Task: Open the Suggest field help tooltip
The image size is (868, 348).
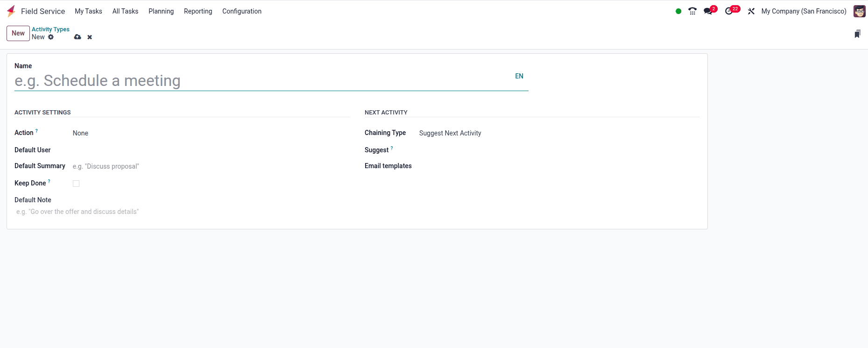Action: click(392, 148)
